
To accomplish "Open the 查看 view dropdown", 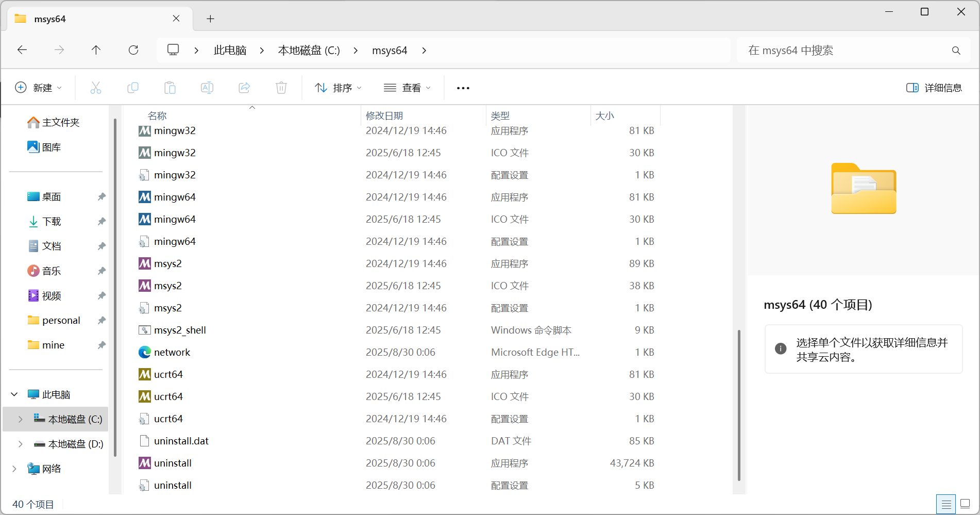I will (407, 87).
